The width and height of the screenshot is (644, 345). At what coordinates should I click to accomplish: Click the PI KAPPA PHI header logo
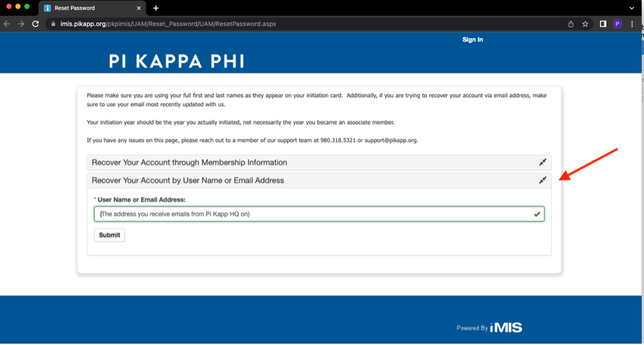tap(176, 61)
